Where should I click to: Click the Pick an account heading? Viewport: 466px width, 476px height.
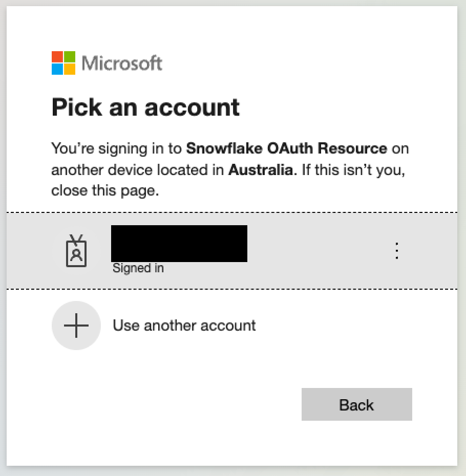pyautogui.click(x=145, y=107)
